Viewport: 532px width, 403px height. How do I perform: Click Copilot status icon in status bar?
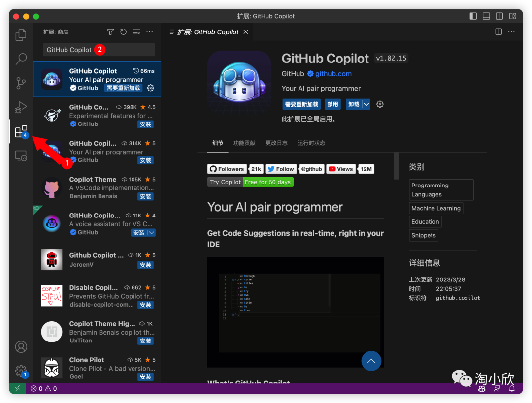pyautogui.click(x=482, y=389)
